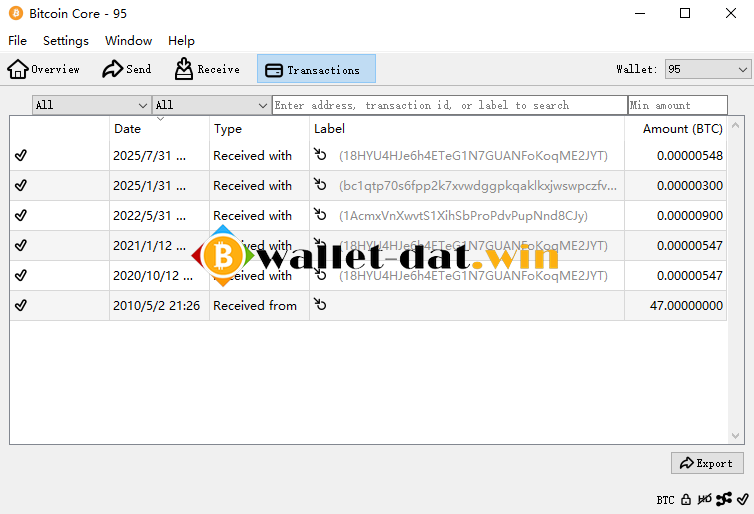This screenshot has height=514, width=754.
Task: Open the date filter All dropdown
Action: [91, 105]
